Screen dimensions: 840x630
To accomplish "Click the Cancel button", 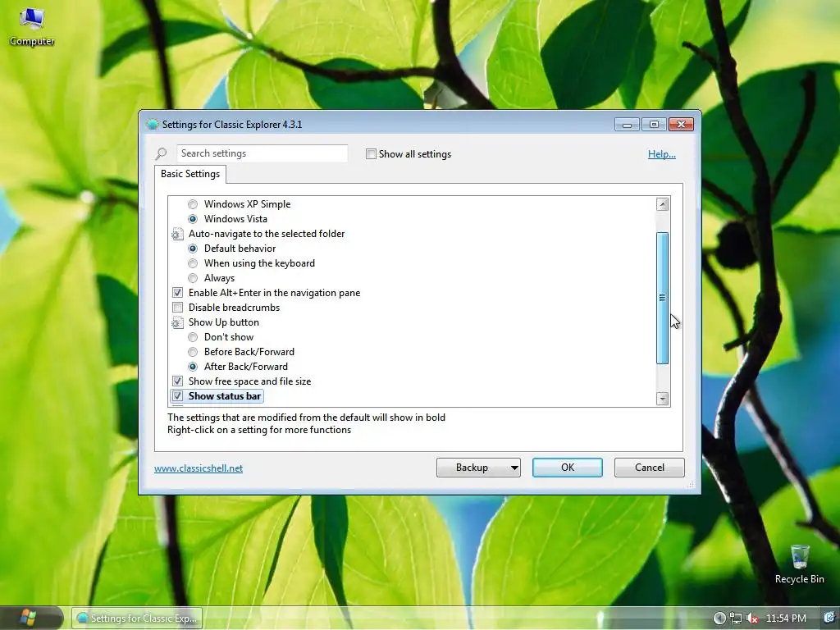I will click(650, 468).
